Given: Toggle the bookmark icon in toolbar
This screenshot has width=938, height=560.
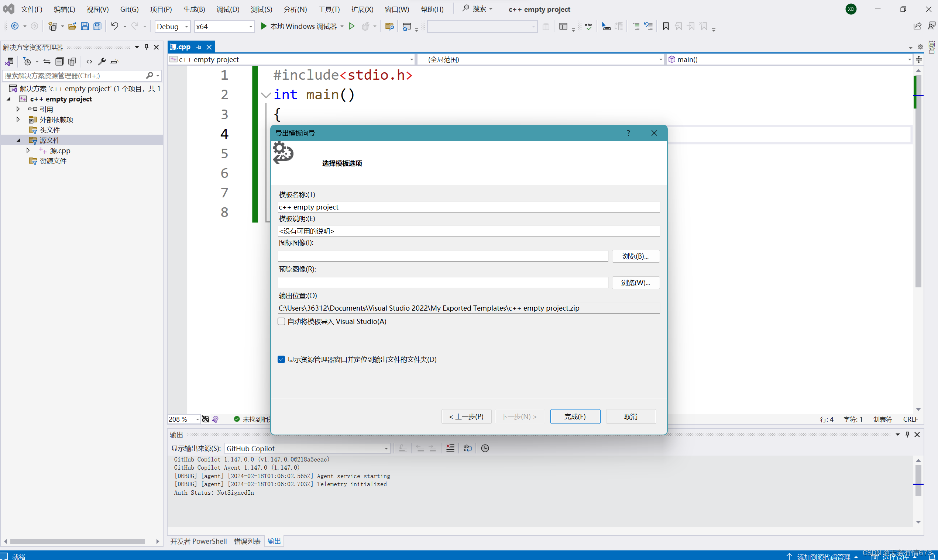Looking at the screenshot, I should [x=666, y=26].
